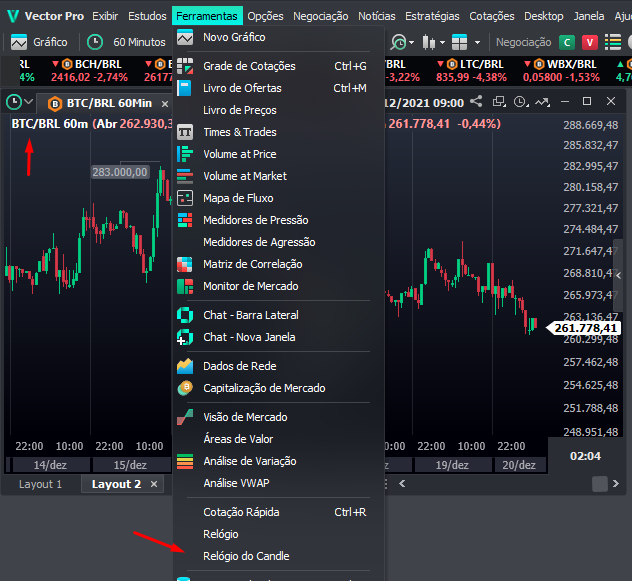Close the Layout 2 tab

click(x=154, y=484)
